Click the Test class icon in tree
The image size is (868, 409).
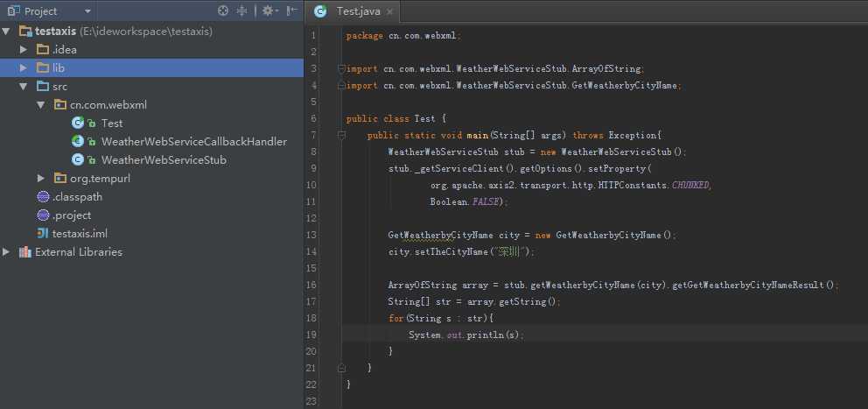[77, 123]
